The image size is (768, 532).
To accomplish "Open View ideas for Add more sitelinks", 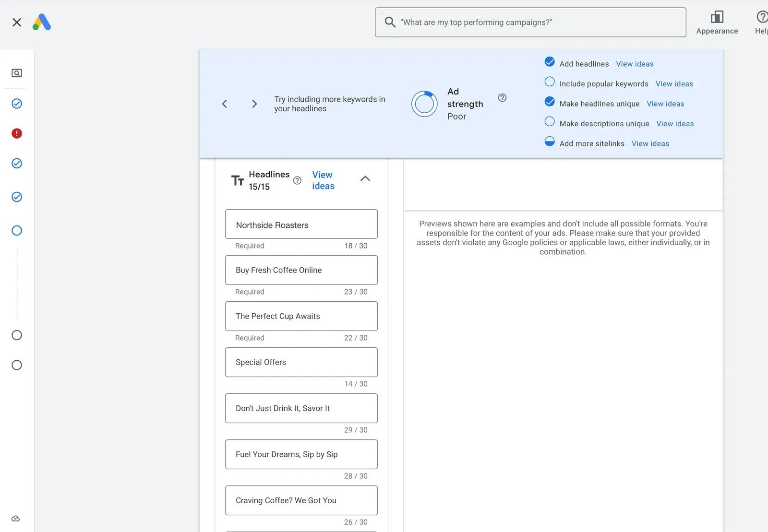I will pos(650,143).
